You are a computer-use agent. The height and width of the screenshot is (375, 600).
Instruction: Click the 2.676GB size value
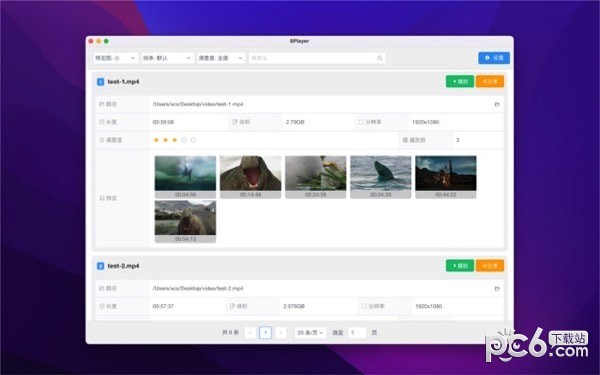[294, 307]
